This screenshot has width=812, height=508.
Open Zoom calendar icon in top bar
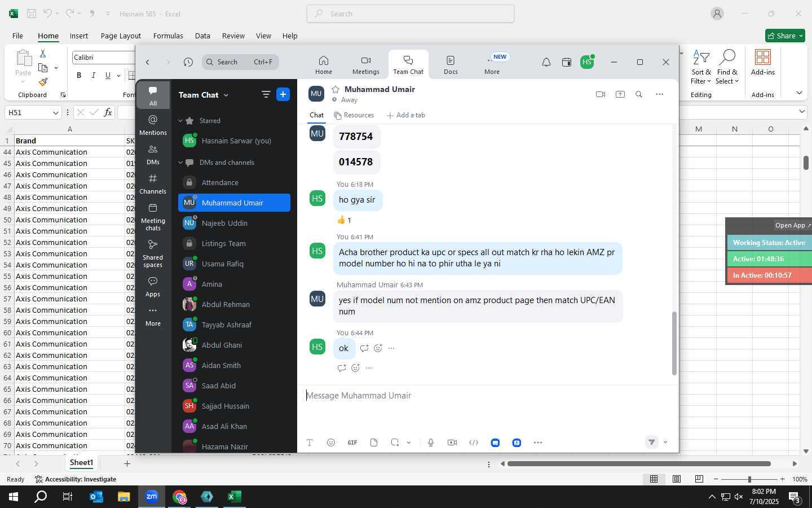pos(567,62)
